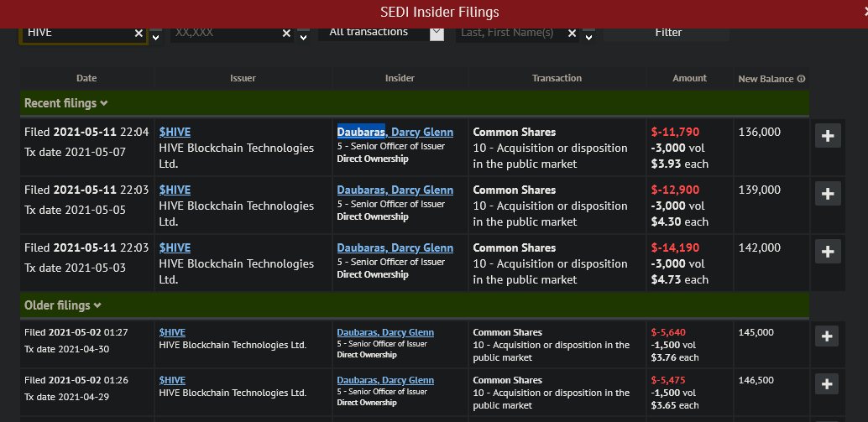The height and width of the screenshot is (422, 868).
Task: Clear the HIVE ticker search field
Action: pyautogui.click(x=139, y=34)
